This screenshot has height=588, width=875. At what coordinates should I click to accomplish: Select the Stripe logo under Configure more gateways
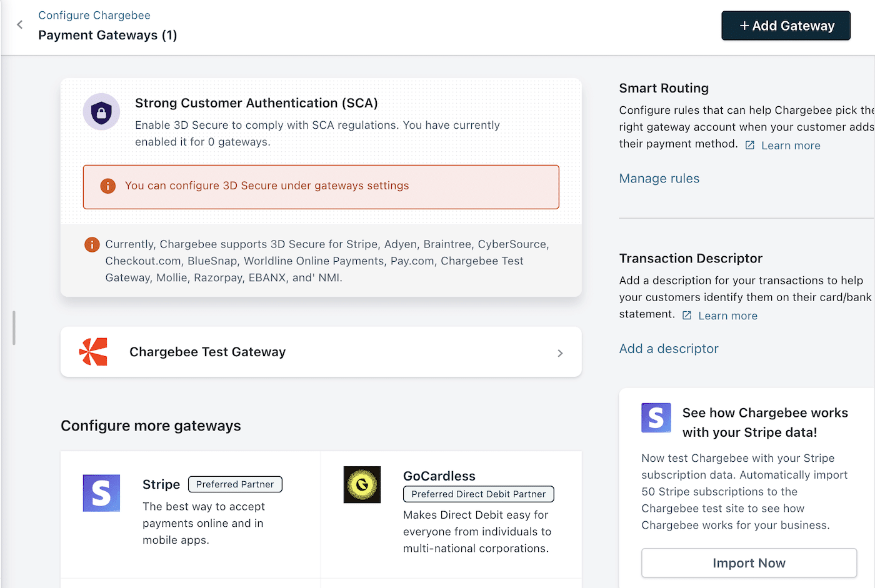(101, 493)
